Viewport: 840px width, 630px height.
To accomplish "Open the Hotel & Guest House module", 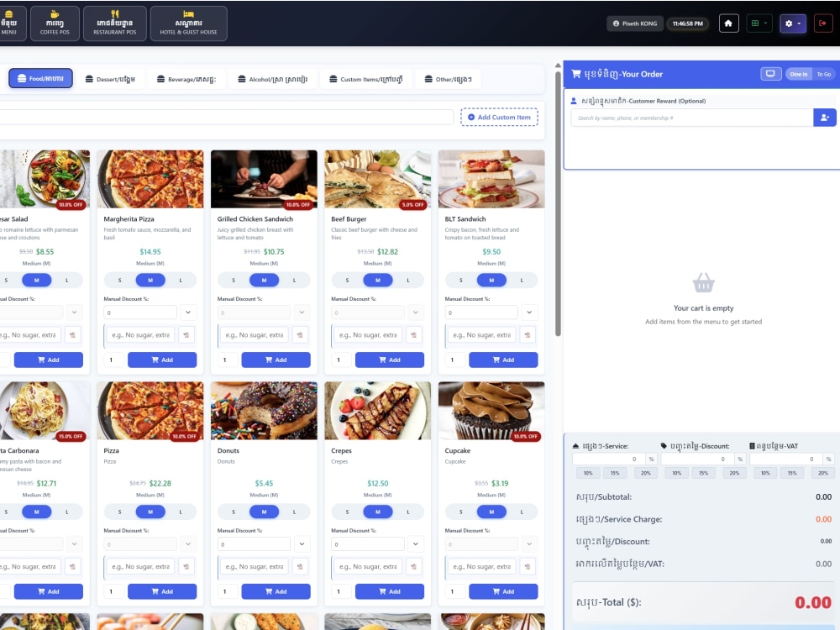I will click(x=188, y=24).
